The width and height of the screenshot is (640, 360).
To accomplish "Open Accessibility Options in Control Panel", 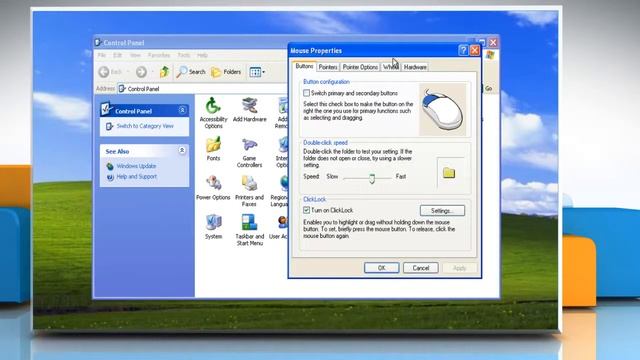I will 213,113.
